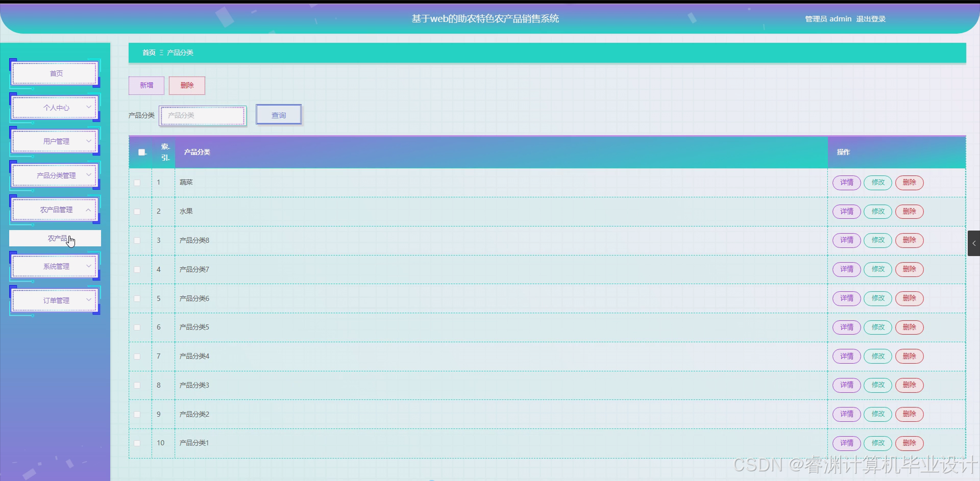Expand the 个人中心 sidebar menu
The height and width of the screenshot is (481, 980).
tap(55, 108)
